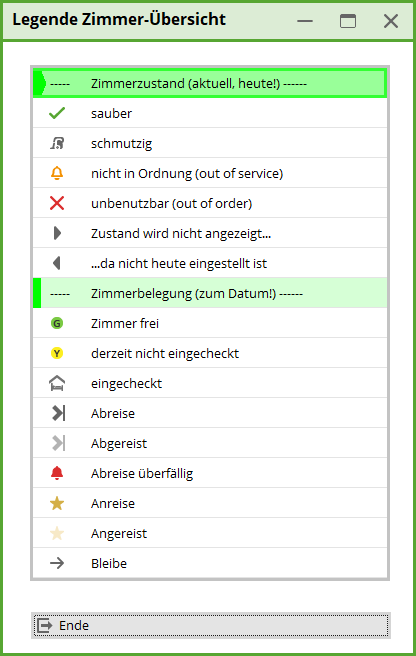Select the vacuum 'schmutzig' icon
The image size is (416, 656).
tap(57, 143)
